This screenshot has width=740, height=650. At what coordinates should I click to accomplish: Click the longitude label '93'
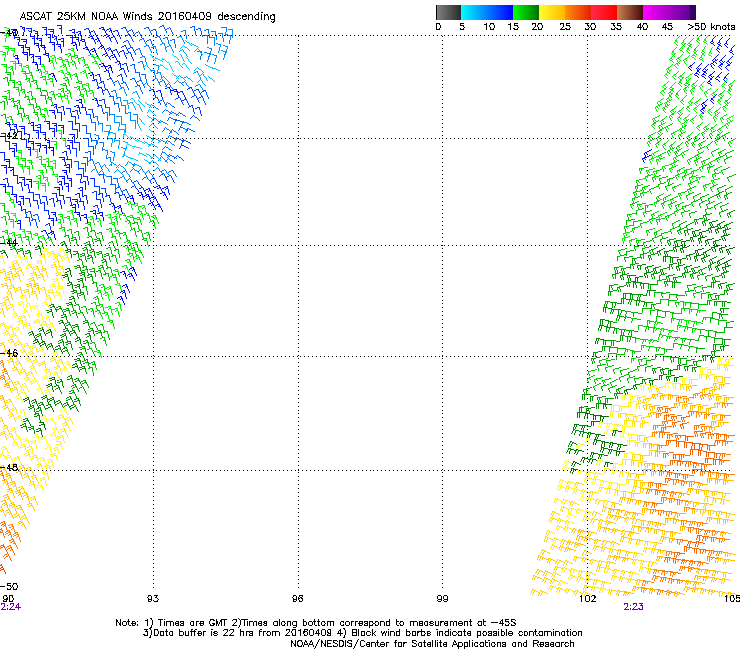click(x=153, y=599)
